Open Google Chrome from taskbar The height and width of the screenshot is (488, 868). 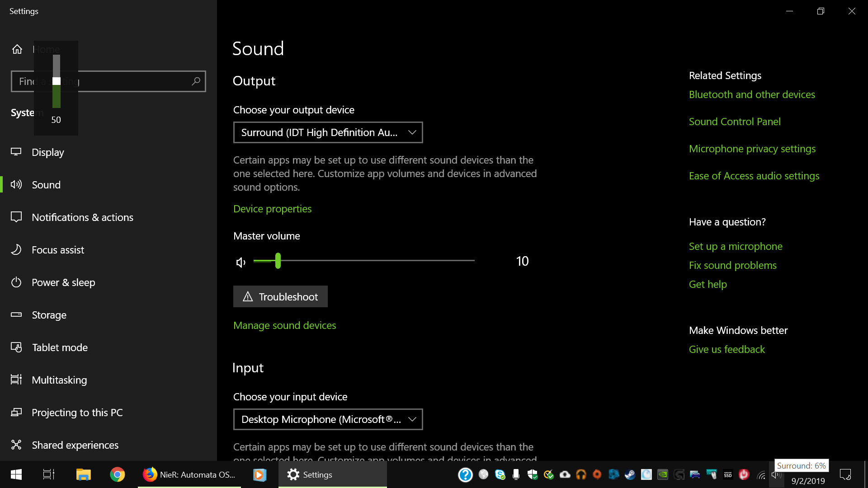[x=118, y=474]
